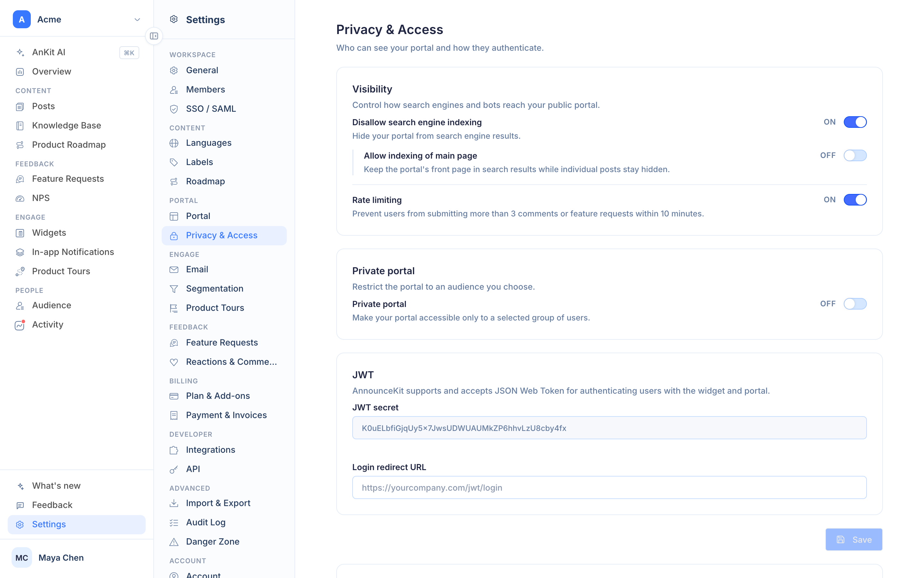Open Integrations developer settings
Image resolution: width=924 pixels, height=578 pixels.
tap(224, 450)
